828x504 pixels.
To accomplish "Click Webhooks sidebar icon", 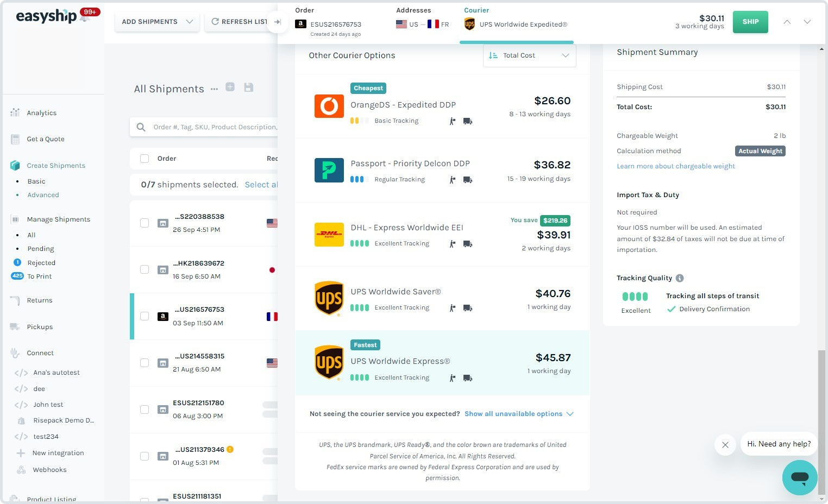I will point(21,470).
